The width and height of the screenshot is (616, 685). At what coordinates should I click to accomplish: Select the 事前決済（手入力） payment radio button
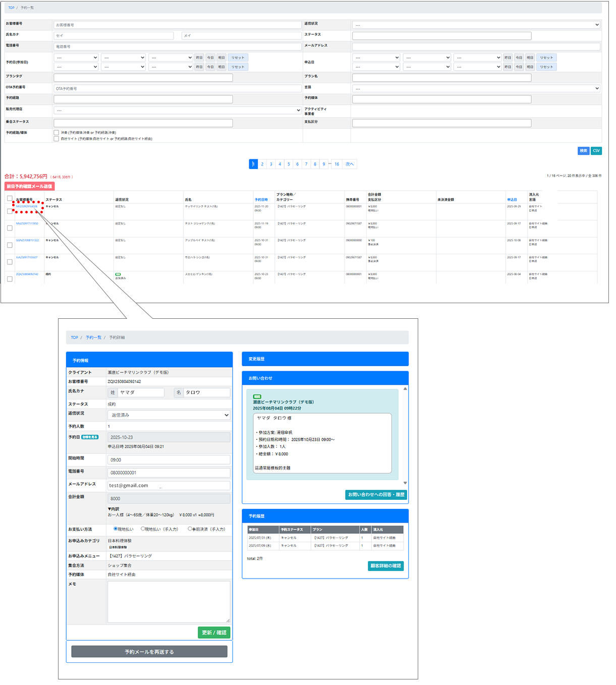point(190,529)
